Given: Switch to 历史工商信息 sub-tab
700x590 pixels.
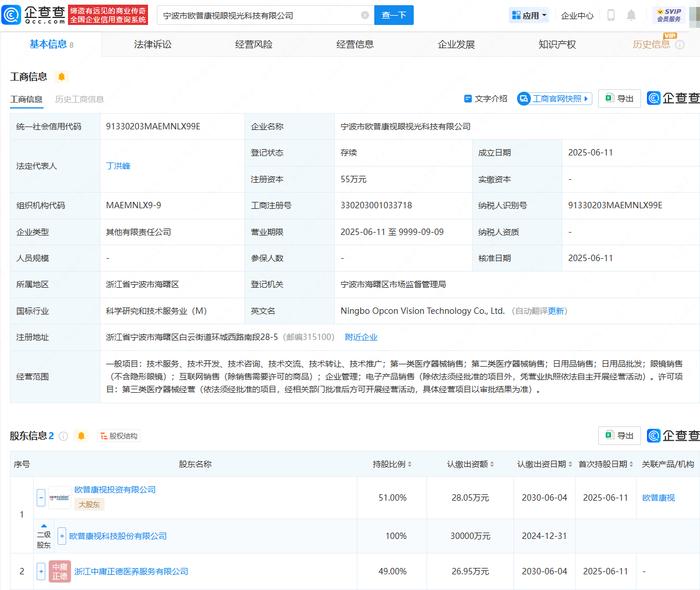Looking at the screenshot, I should tap(79, 99).
